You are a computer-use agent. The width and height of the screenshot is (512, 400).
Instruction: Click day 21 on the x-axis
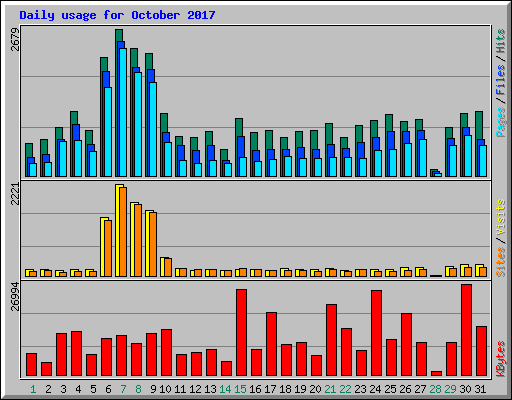pyautogui.click(x=330, y=389)
